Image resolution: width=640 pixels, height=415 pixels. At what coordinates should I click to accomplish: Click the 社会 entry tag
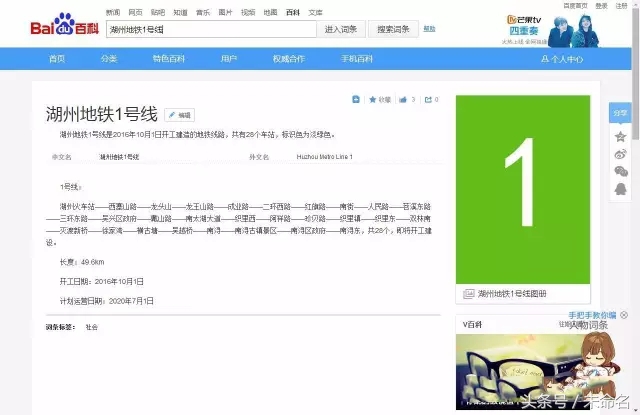(91, 327)
